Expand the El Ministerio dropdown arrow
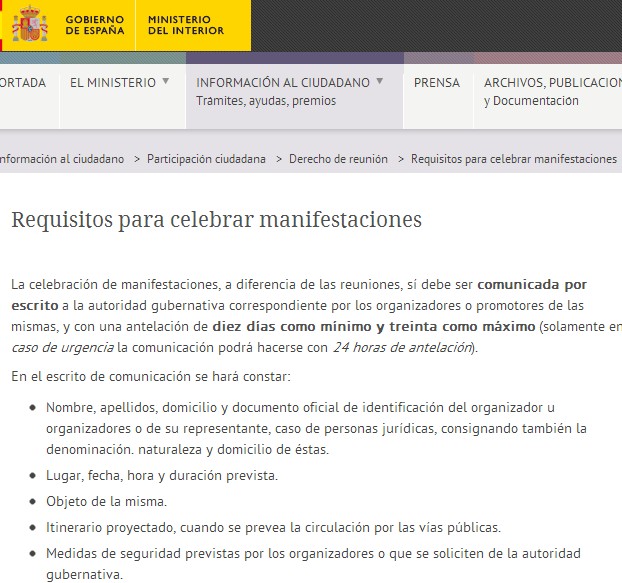622x583 pixels. [x=166, y=82]
